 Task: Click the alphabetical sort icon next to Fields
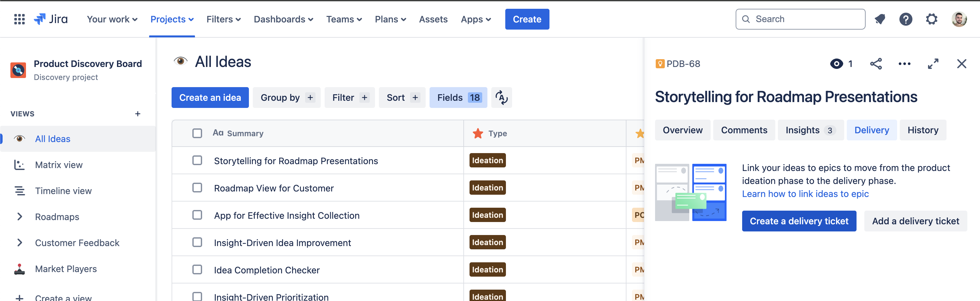501,98
